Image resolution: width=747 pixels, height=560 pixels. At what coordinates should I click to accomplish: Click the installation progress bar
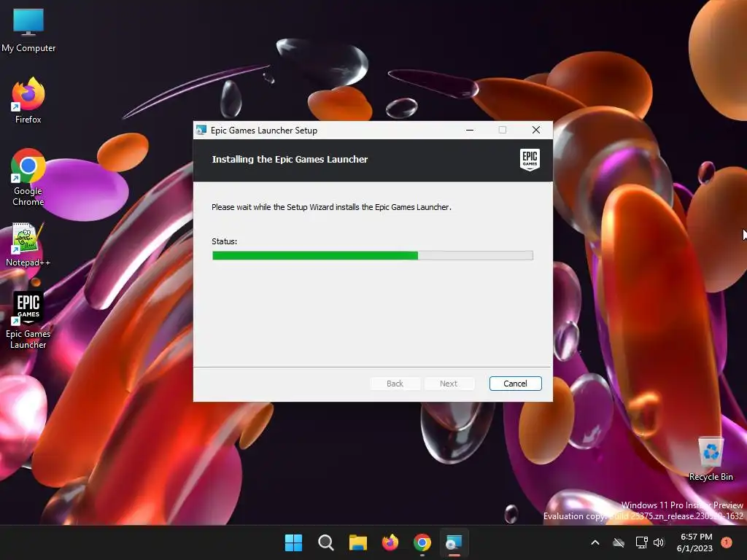(x=373, y=256)
